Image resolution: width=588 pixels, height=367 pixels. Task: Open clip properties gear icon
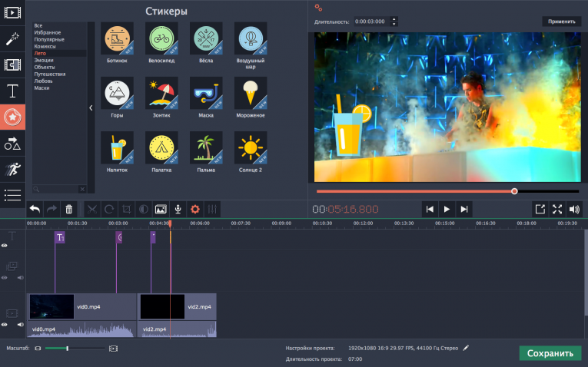[195, 209]
